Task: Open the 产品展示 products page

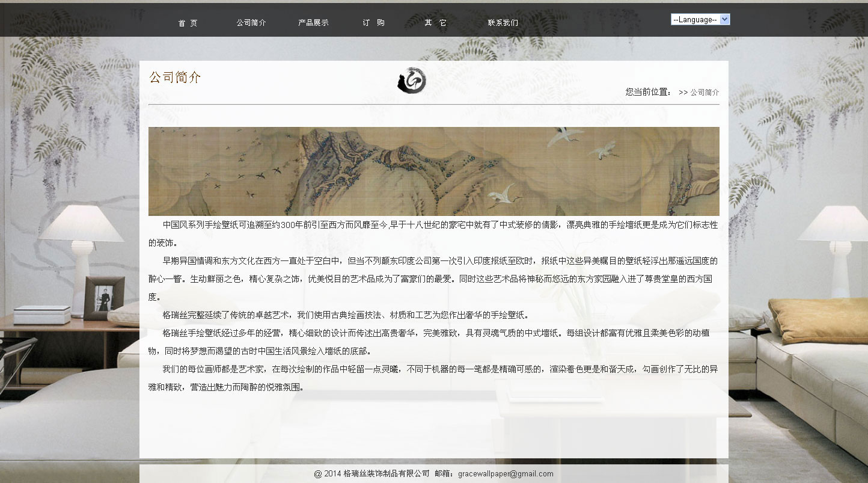Action: 313,23
